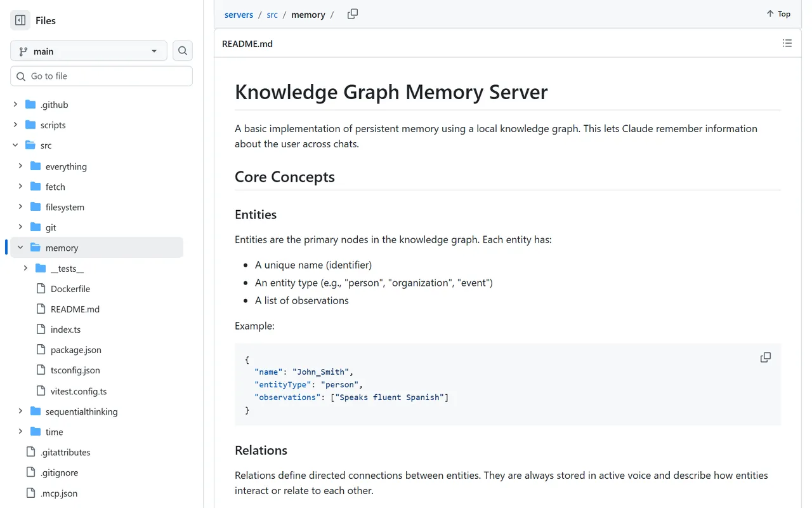
Task: Click the Core Concepts heading
Action: 285,177
